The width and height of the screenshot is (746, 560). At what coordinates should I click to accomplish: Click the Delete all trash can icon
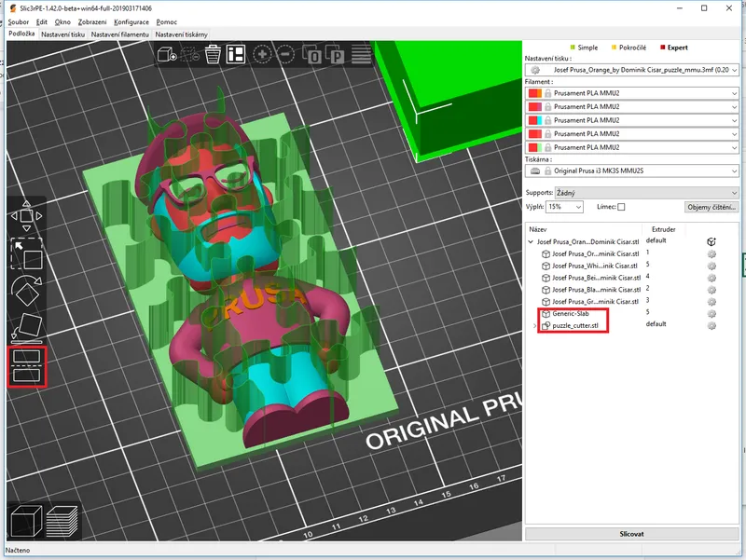[x=214, y=55]
